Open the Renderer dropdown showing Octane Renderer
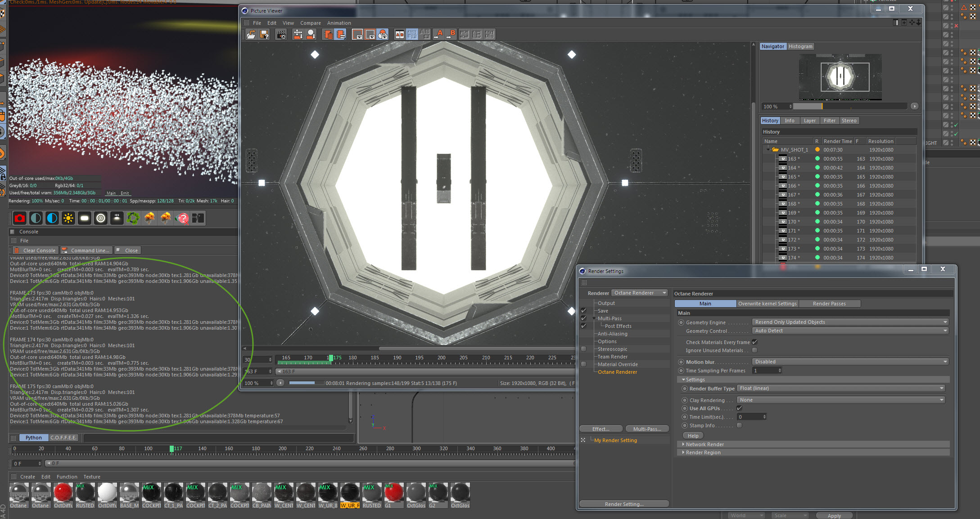The image size is (980, 519). (x=640, y=293)
